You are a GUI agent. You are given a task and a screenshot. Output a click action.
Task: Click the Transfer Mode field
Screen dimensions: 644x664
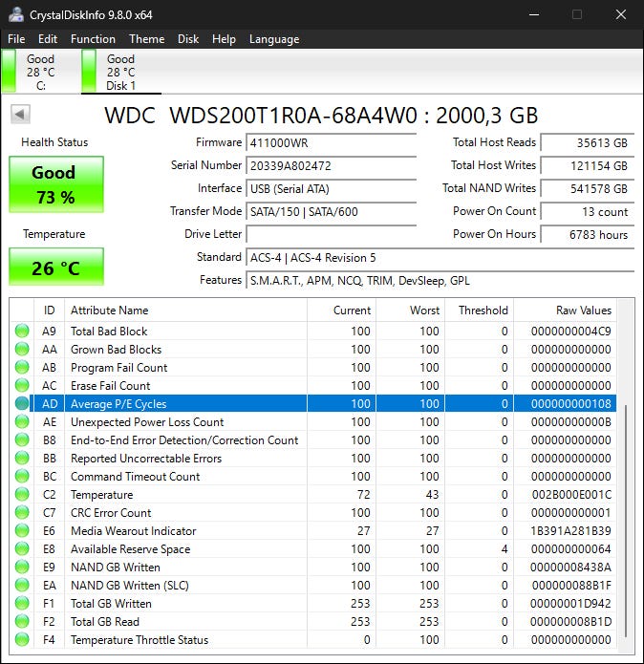[332, 212]
